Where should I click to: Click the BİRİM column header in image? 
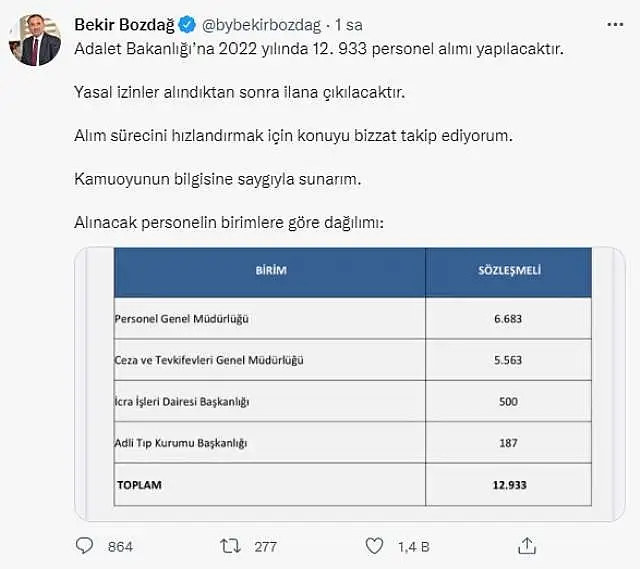pos(271,270)
